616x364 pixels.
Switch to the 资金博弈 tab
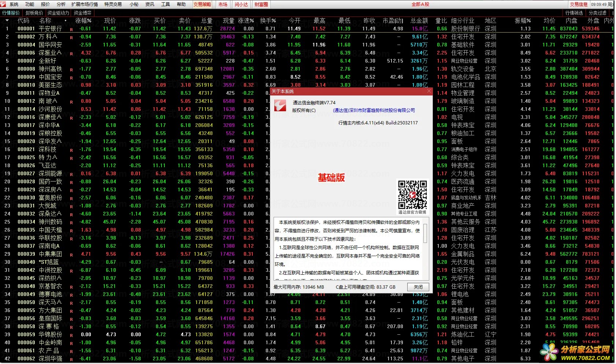[82, 13]
